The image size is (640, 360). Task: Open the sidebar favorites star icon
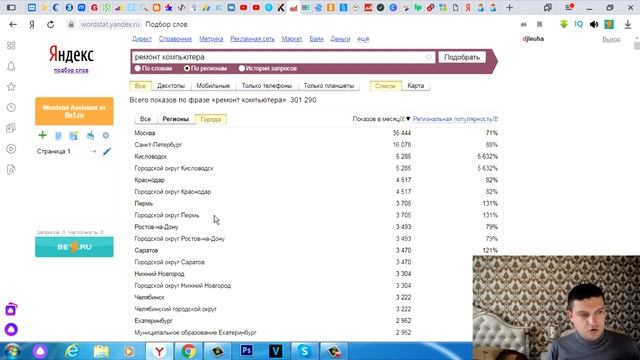[11, 87]
